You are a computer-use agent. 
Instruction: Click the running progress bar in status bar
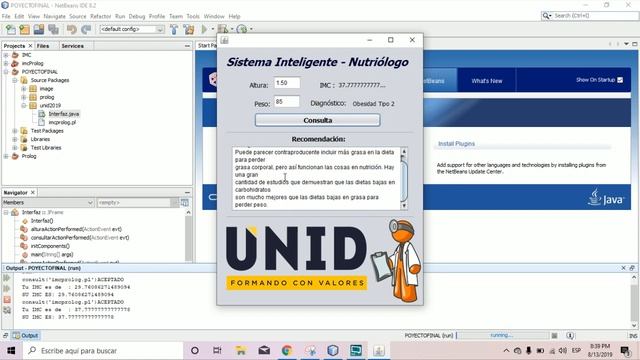(x=502, y=336)
